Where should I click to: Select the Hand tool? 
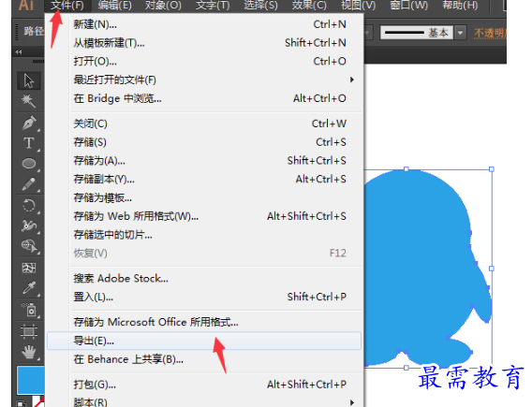29,352
